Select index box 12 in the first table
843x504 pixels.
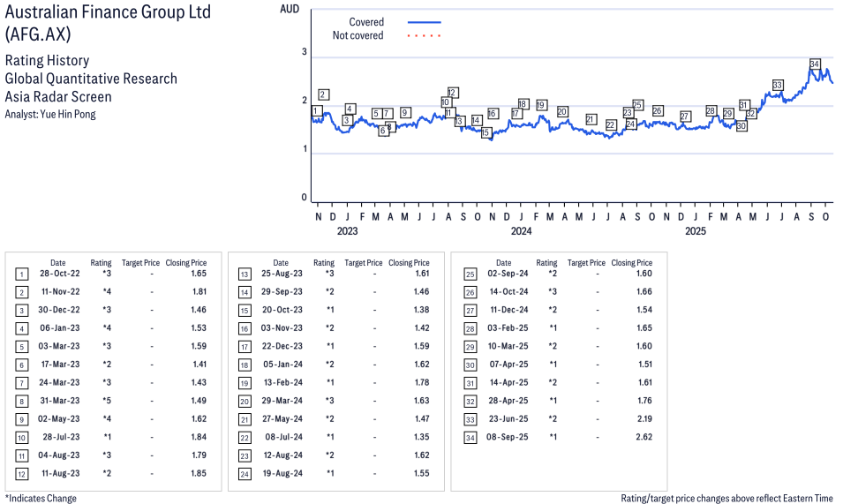click(21, 473)
